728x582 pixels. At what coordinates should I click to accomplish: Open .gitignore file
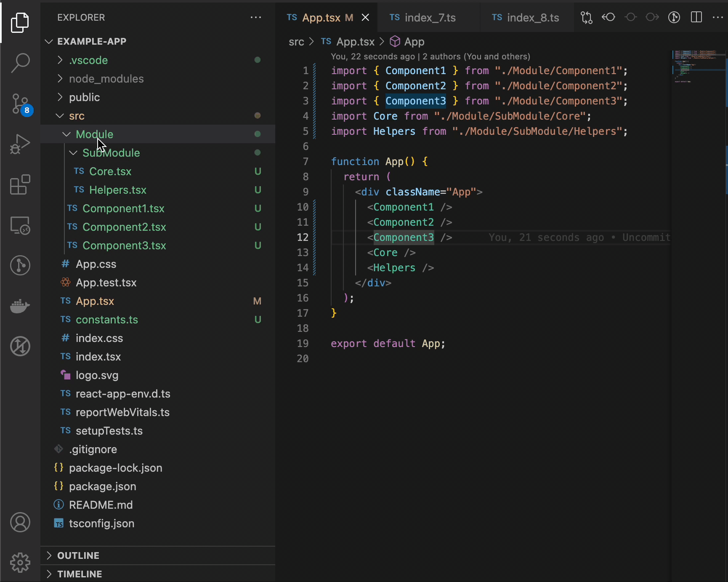pyautogui.click(x=158, y=449)
